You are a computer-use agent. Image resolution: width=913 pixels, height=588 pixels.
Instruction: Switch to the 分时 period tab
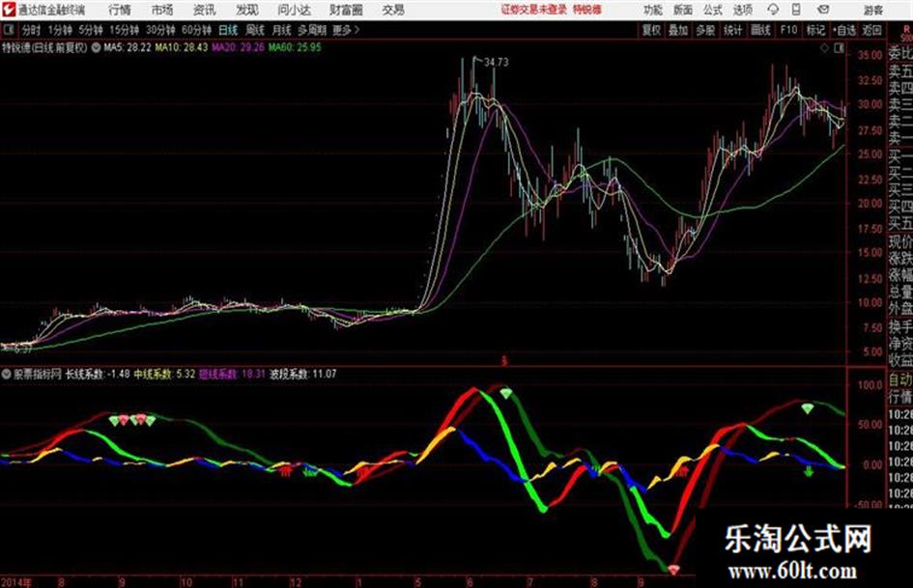click(32, 30)
